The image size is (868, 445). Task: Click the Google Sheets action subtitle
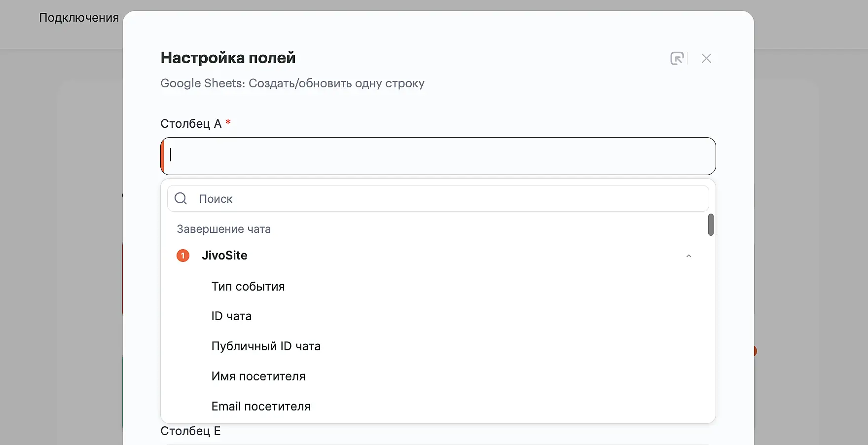292,83
